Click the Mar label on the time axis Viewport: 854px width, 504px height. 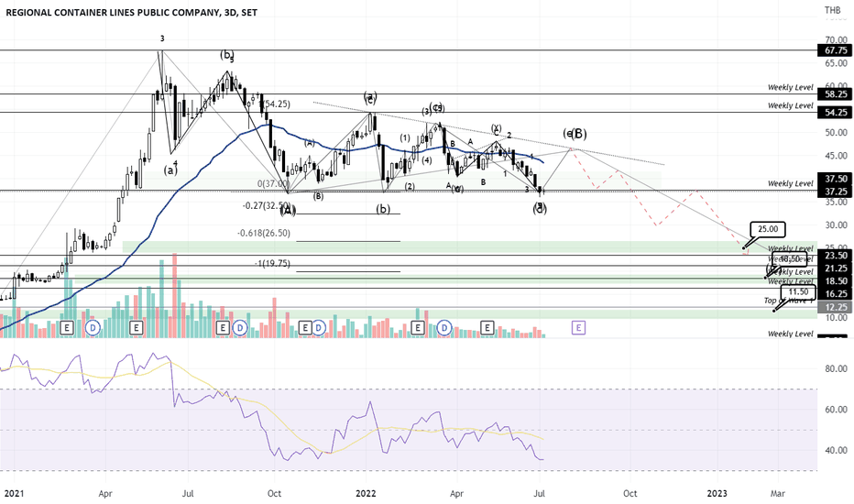tap(778, 494)
